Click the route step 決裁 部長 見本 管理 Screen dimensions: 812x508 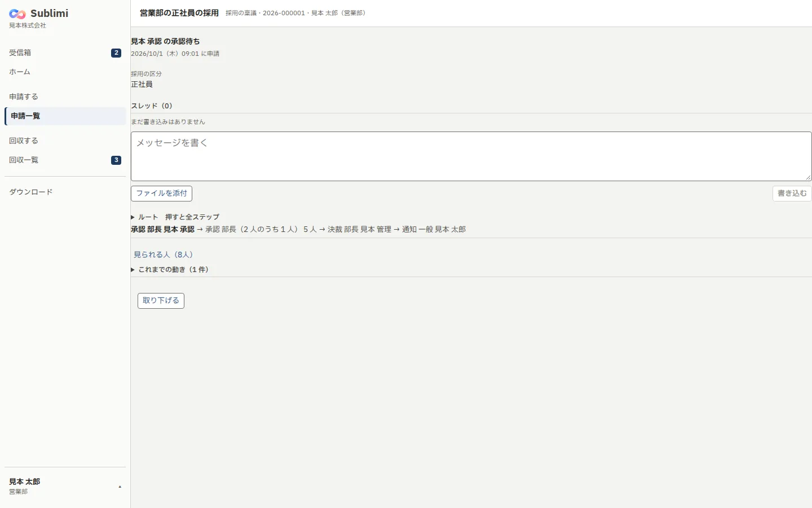(359, 229)
